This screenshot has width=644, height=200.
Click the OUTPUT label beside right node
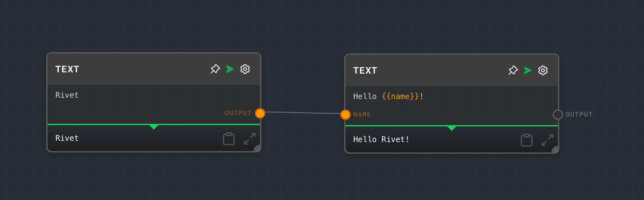coord(579,115)
